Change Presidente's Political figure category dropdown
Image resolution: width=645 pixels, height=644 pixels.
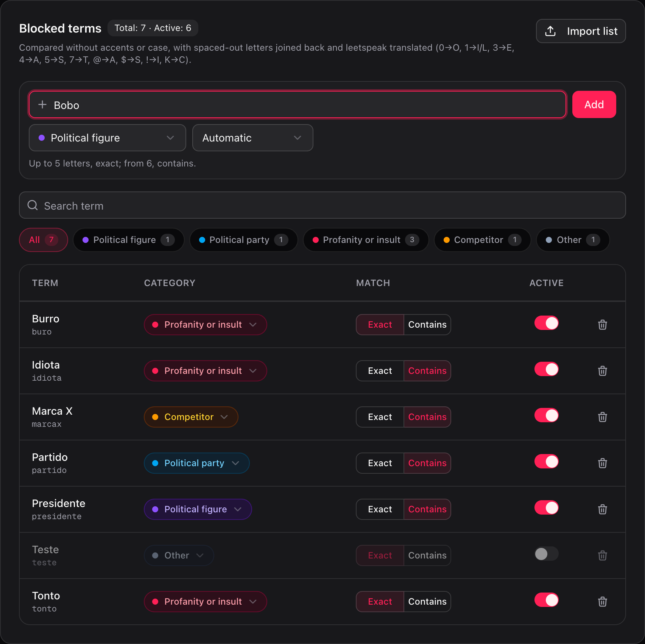[198, 509]
